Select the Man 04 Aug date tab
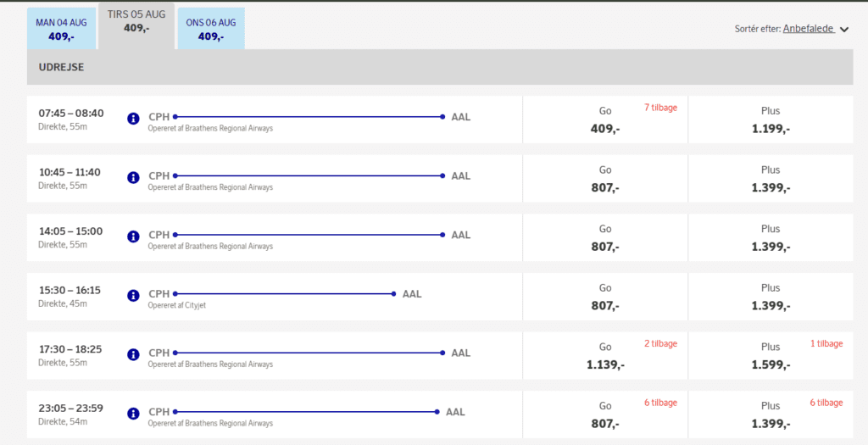The image size is (868, 445). 61,29
